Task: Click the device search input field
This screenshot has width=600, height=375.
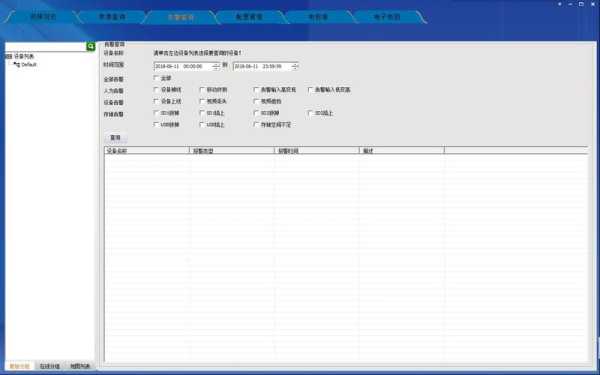Action: pos(46,47)
